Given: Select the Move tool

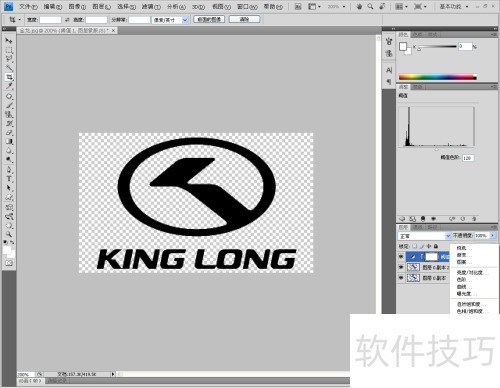Looking at the screenshot, I should [x=9, y=41].
